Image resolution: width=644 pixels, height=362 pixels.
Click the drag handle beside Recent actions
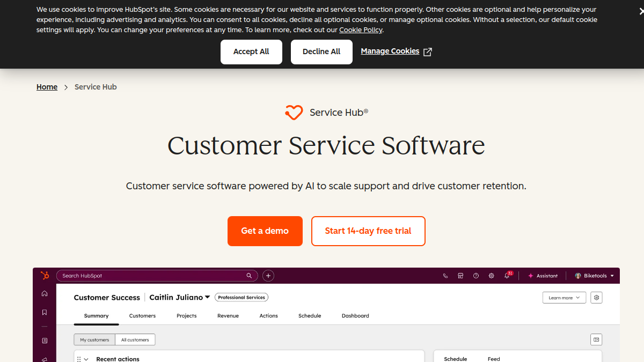pyautogui.click(x=79, y=359)
